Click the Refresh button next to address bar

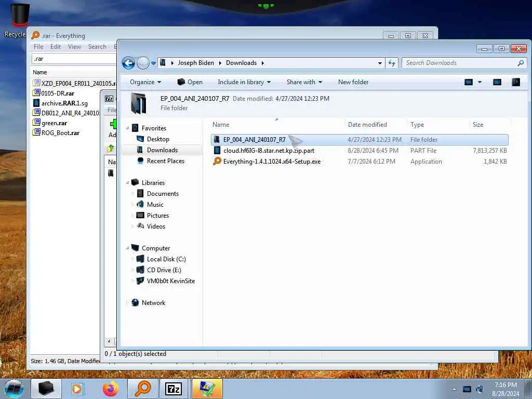pyautogui.click(x=392, y=63)
